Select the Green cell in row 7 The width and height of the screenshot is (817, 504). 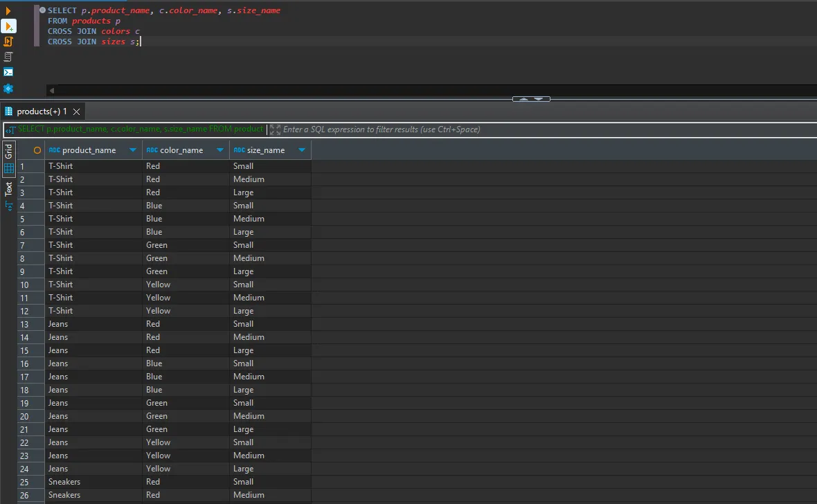[x=186, y=245]
